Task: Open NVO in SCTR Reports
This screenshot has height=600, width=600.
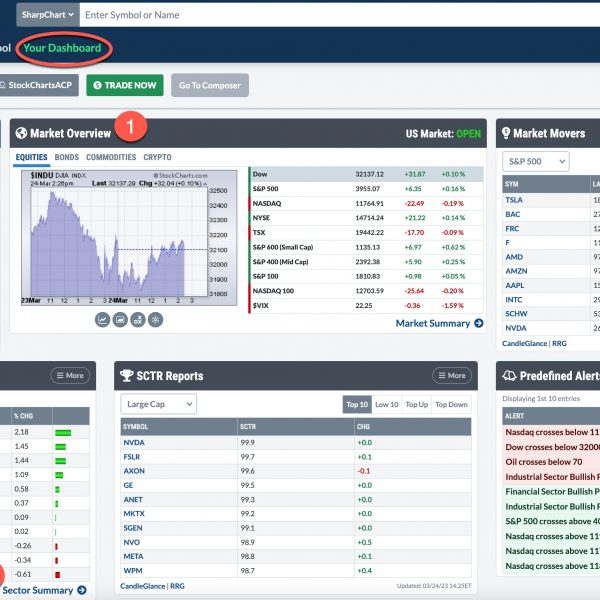Action: click(132, 542)
